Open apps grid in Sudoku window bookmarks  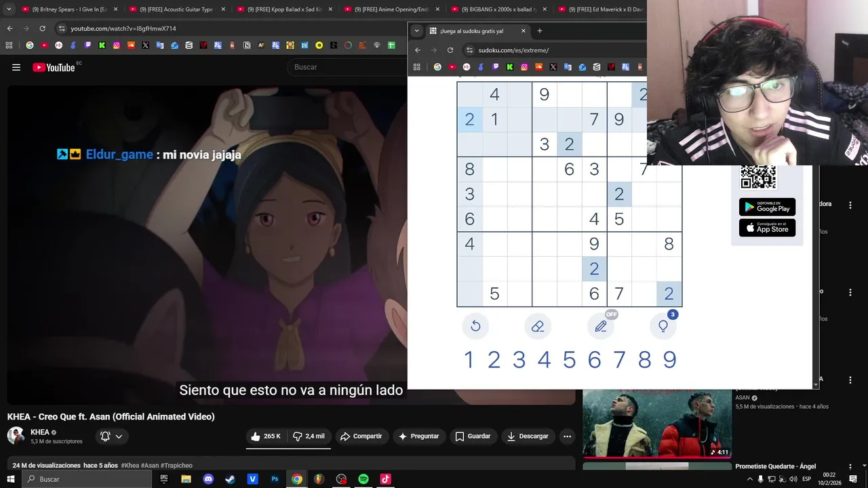tap(416, 67)
